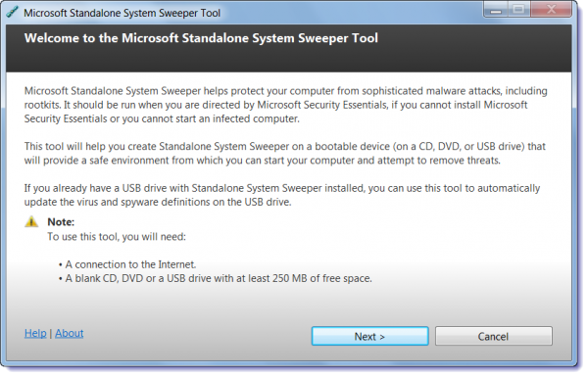Click the window title text in title bar
Viewport: 588px width, 377px height.
click(x=122, y=13)
